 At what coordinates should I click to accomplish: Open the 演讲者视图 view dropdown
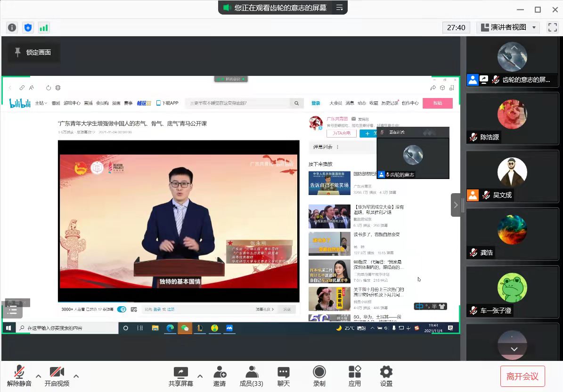(x=508, y=27)
